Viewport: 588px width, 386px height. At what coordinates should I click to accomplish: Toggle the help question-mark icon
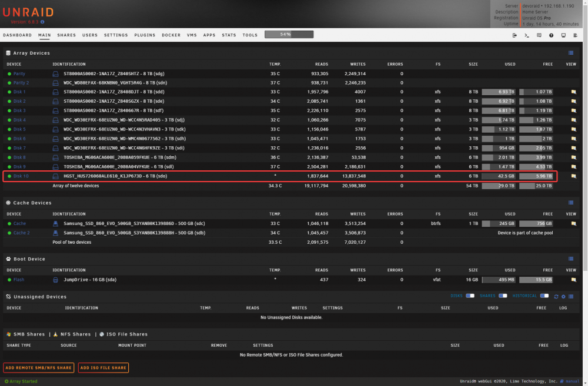pos(551,35)
